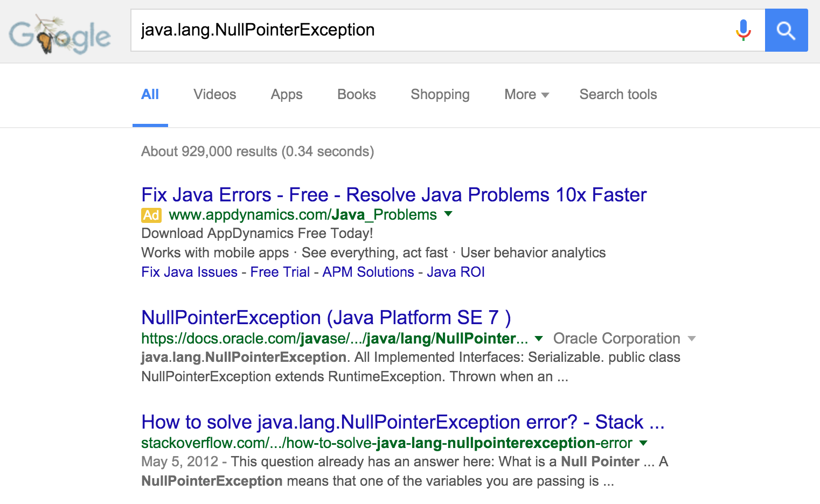Open the Apps results tab

tap(287, 95)
